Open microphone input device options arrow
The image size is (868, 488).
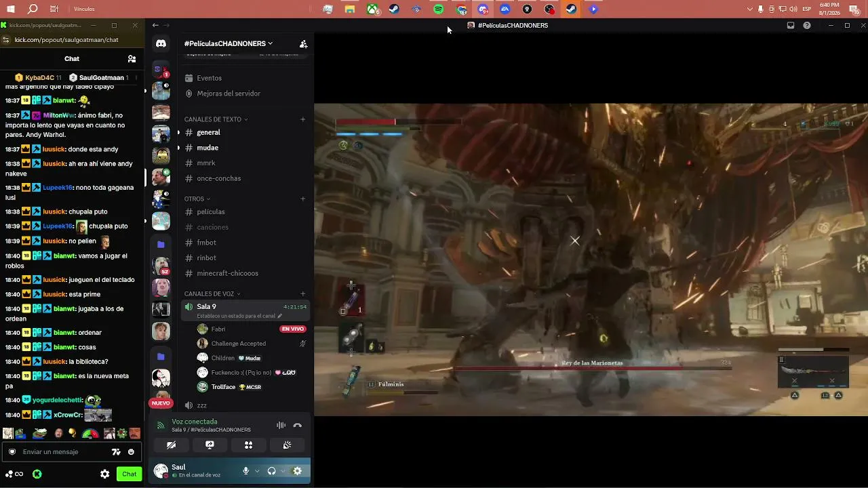click(257, 471)
